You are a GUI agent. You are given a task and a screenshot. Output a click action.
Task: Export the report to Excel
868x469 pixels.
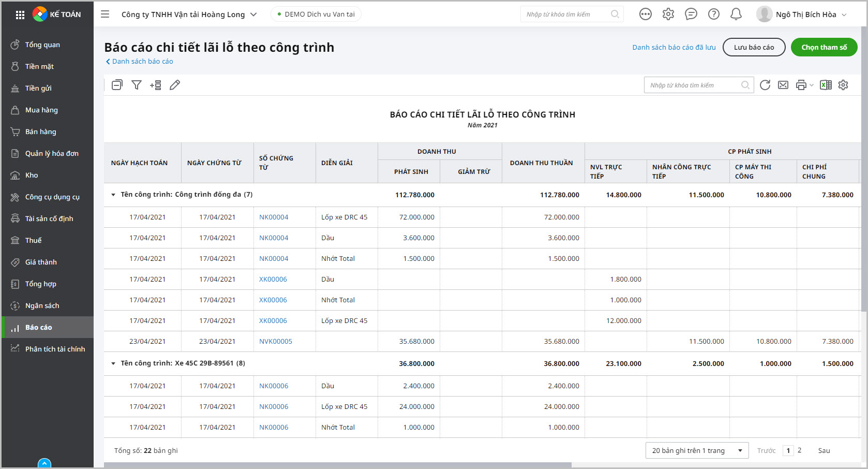click(x=826, y=85)
